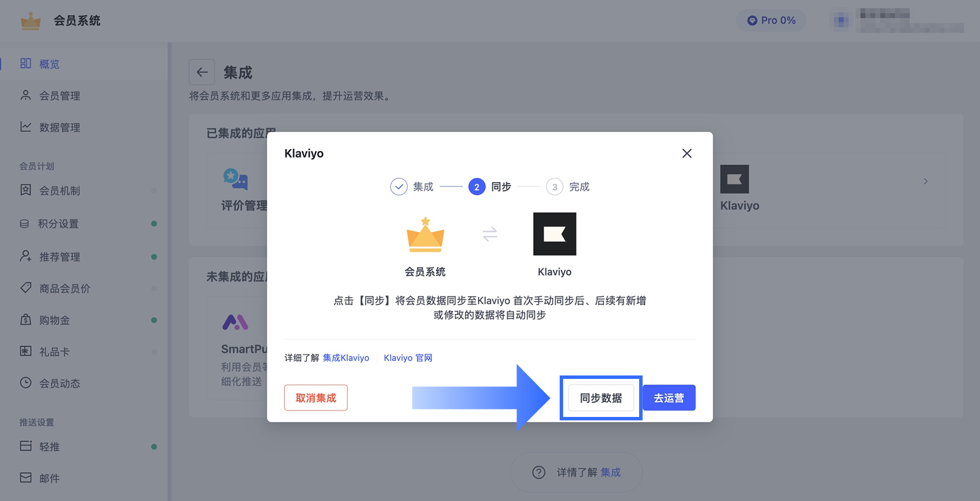The width and height of the screenshot is (980, 501).
Task: Click the 会员机制 icon in sidebar
Action: tap(26, 190)
